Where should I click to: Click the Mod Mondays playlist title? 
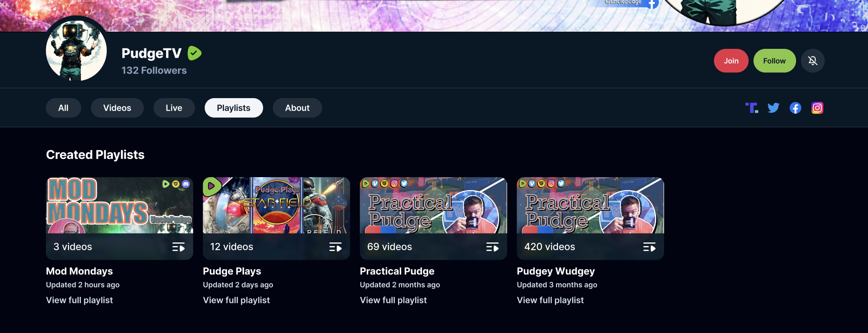pos(80,271)
